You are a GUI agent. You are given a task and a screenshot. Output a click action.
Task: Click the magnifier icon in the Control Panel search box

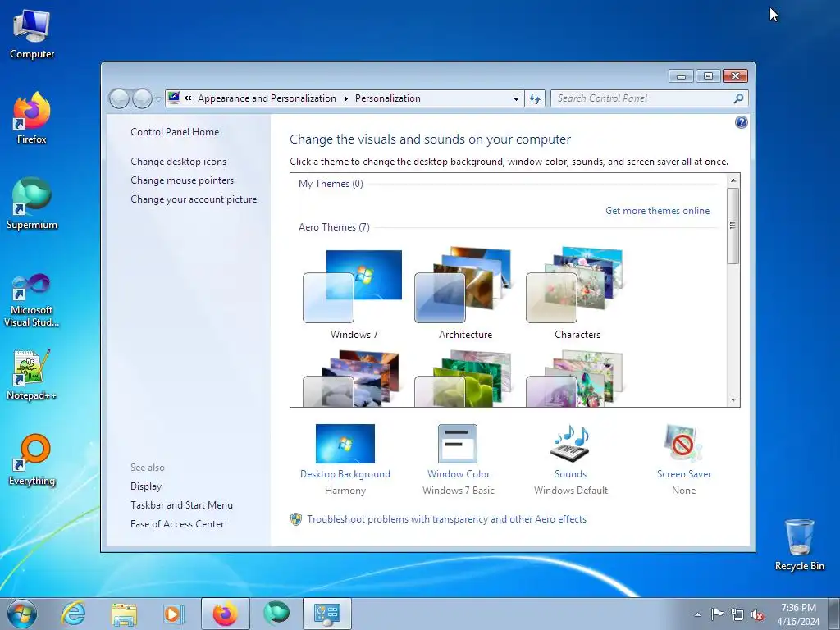pyautogui.click(x=739, y=98)
